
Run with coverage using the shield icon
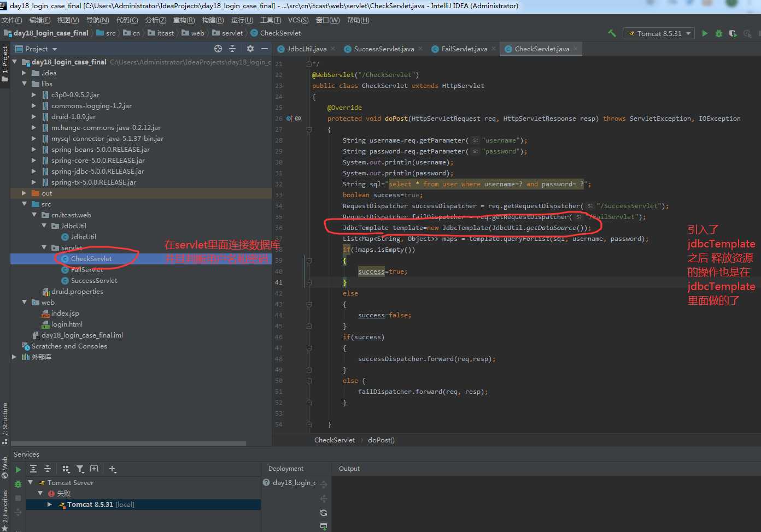(733, 33)
